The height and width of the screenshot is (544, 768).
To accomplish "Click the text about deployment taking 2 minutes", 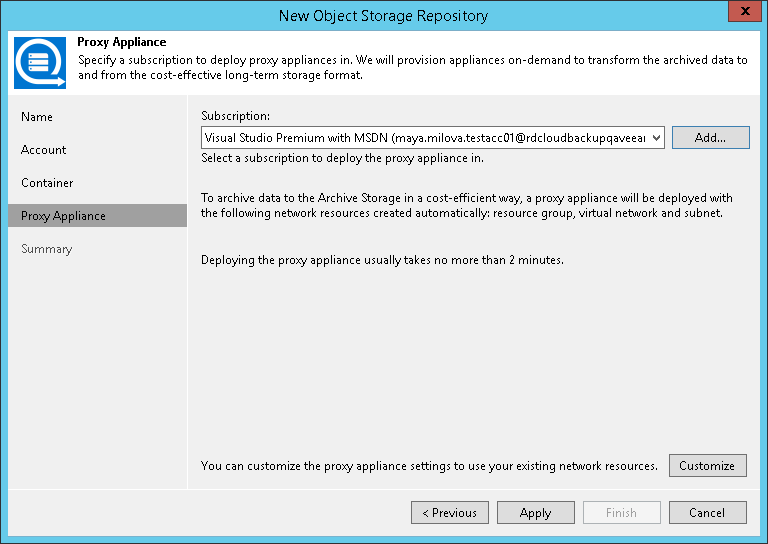I will (382, 260).
